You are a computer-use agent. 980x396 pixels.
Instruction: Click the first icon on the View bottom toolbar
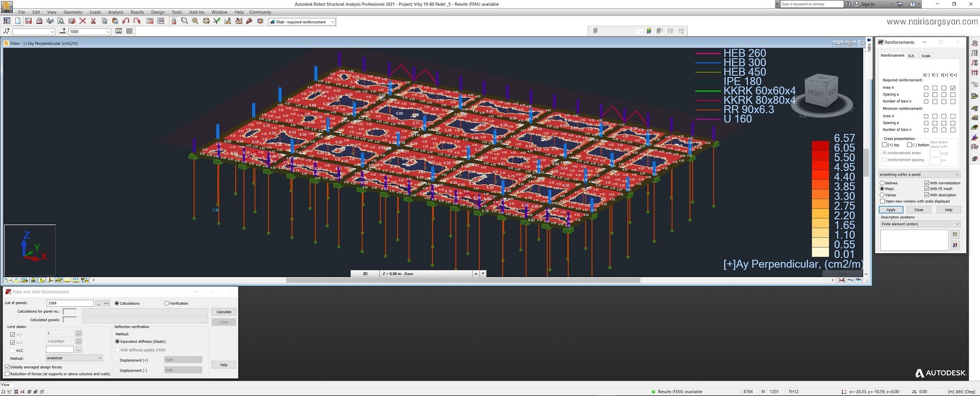[7, 280]
